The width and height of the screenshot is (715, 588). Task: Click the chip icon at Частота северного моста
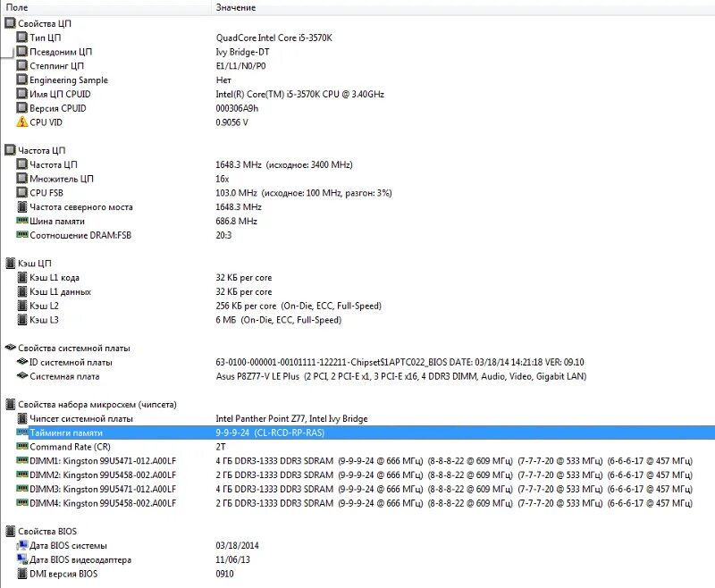[21, 206]
